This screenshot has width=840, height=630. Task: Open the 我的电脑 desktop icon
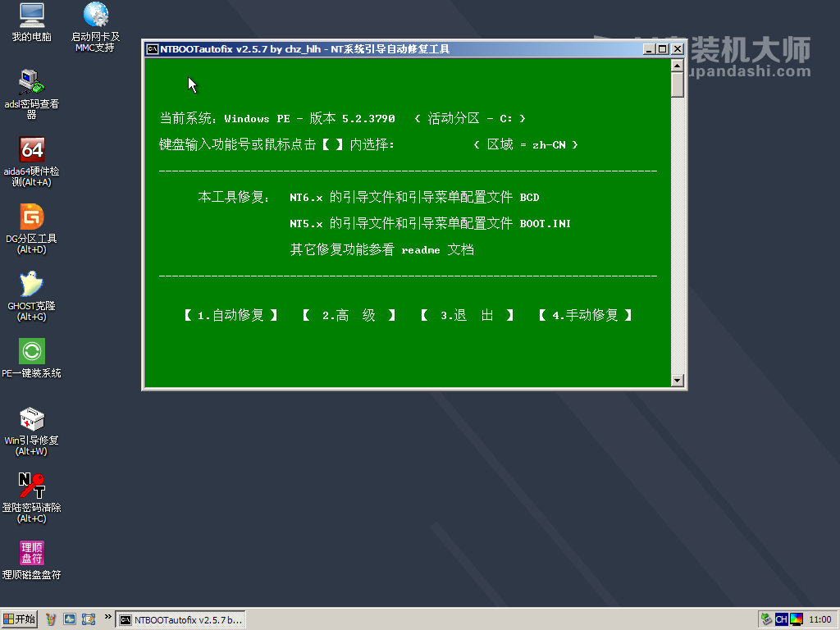[31, 15]
